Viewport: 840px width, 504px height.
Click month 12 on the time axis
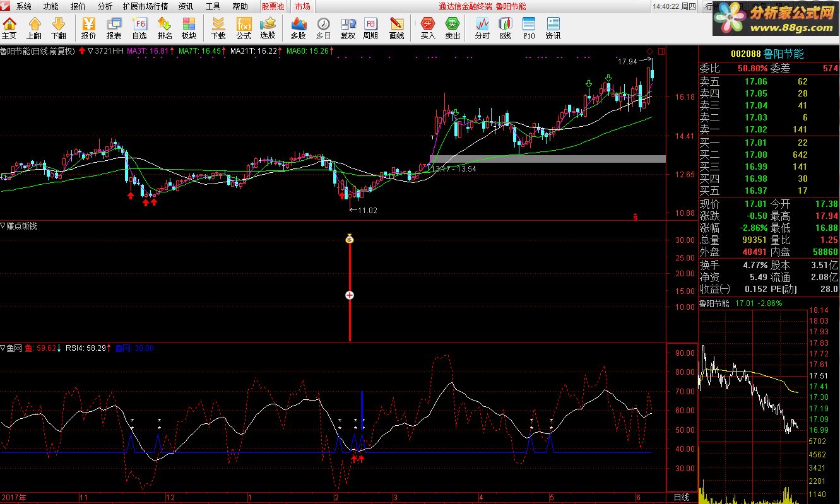[x=170, y=498]
